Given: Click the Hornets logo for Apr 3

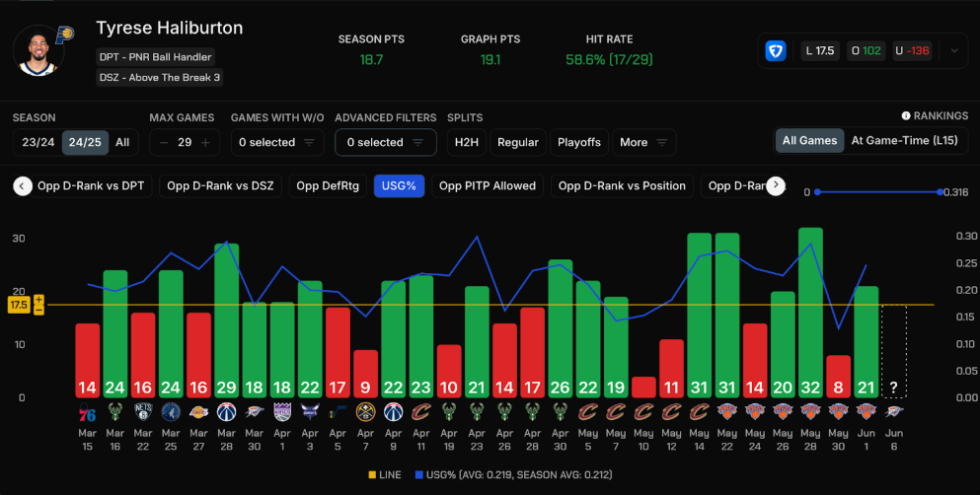Looking at the screenshot, I should (x=310, y=412).
